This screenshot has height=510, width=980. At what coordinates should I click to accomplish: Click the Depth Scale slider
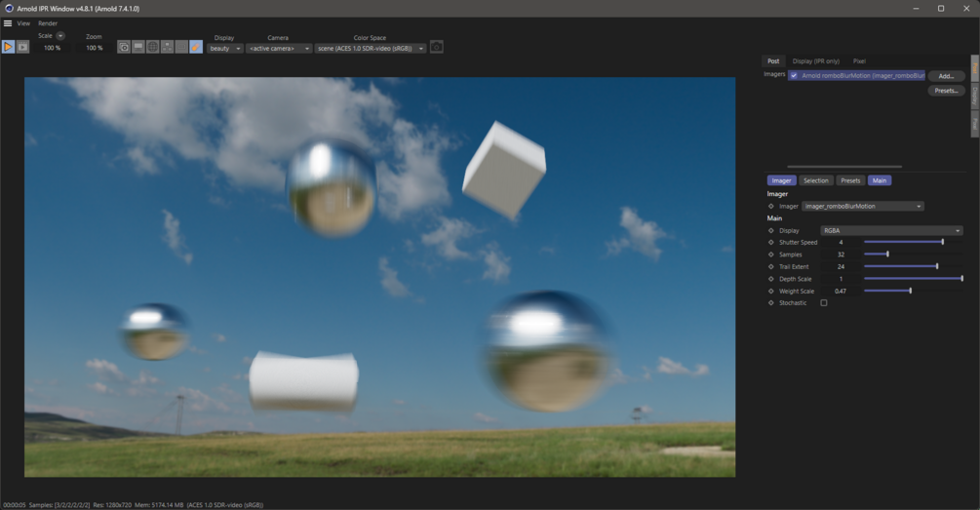(x=913, y=278)
